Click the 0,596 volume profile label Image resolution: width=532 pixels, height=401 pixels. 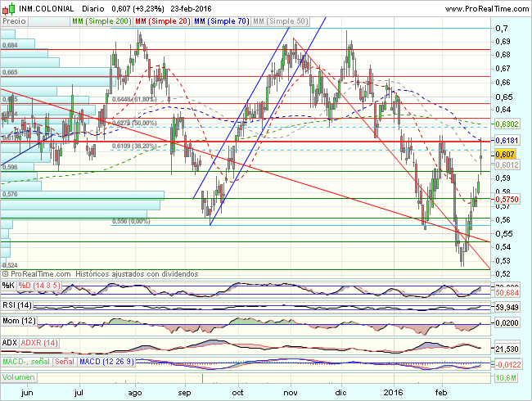pyautogui.click(x=10, y=167)
